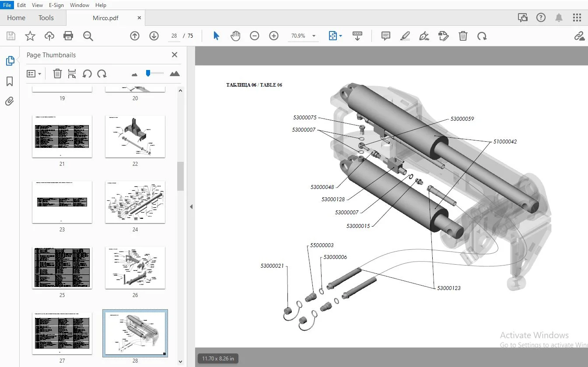588x367 pixels.
Task: Switch to the Home tab
Action: pos(16,18)
